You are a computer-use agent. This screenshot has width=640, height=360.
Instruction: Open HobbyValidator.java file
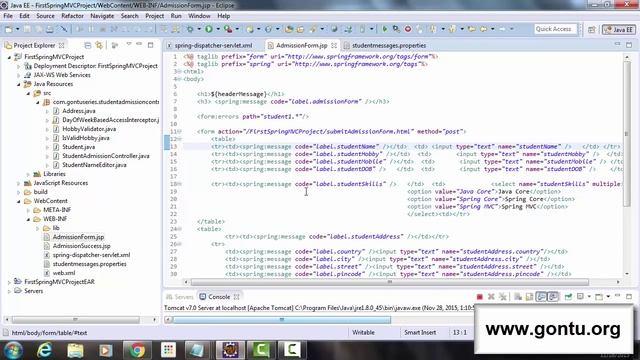[x=89, y=129]
